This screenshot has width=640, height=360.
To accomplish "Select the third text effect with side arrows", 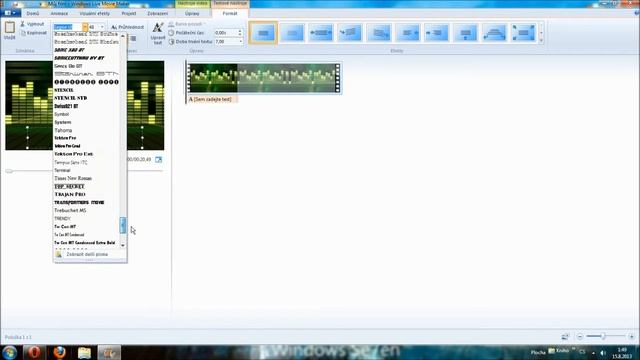I will tap(321, 33).
